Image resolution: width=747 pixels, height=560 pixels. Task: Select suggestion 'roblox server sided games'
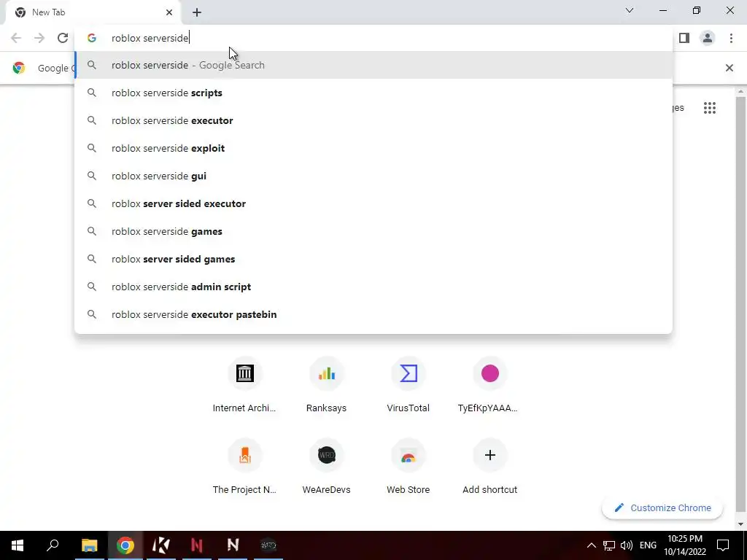click(x=373, y=259)
